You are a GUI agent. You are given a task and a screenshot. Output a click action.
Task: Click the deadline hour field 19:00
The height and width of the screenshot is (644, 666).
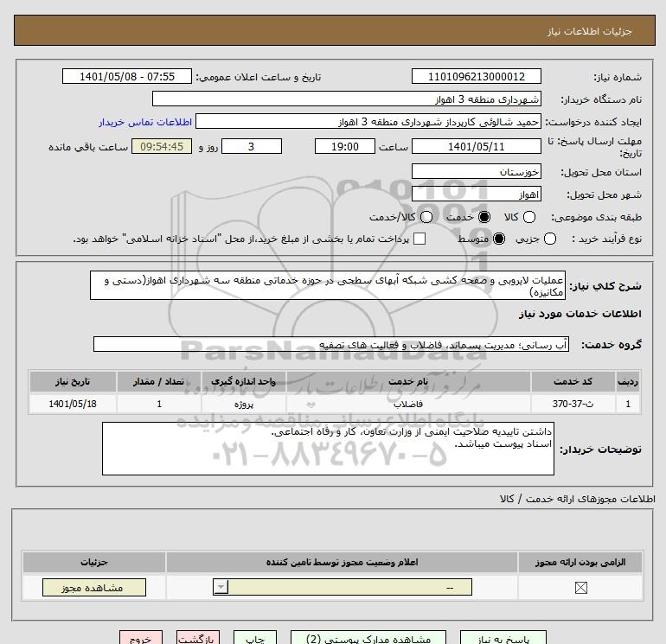tap(345, 146)
